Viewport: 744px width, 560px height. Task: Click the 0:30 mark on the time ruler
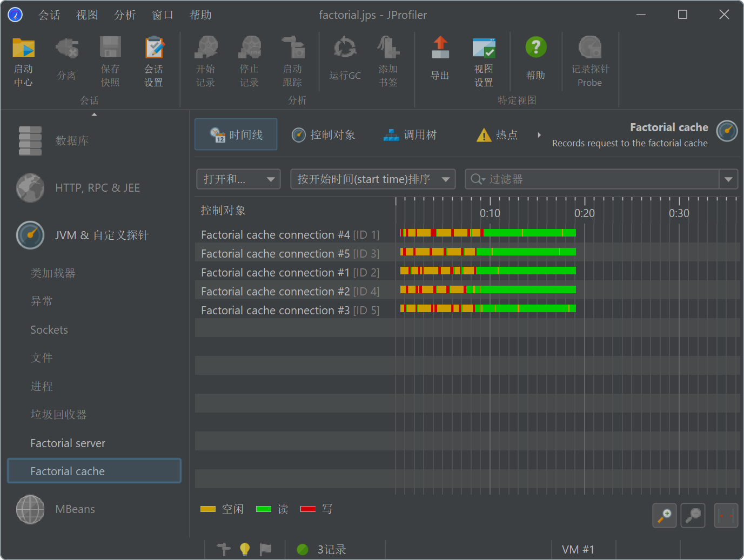[679, 213]
